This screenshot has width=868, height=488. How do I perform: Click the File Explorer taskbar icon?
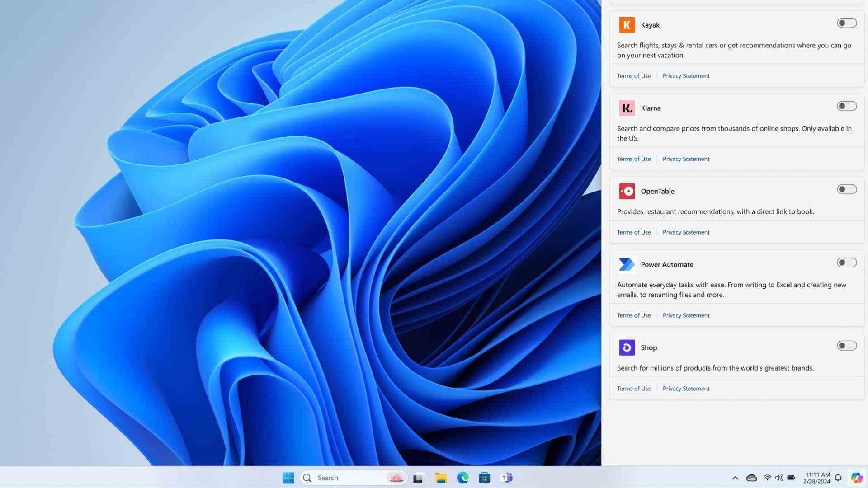(x=441, y=478)
